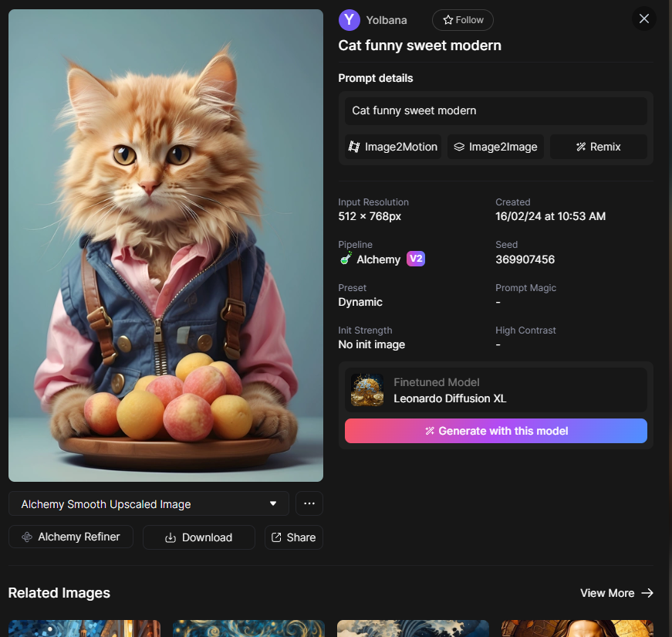The height and width of the screenshot is (637, 672).
Task: Click the Alchemy V2 badge
Action: pos(415,259)
